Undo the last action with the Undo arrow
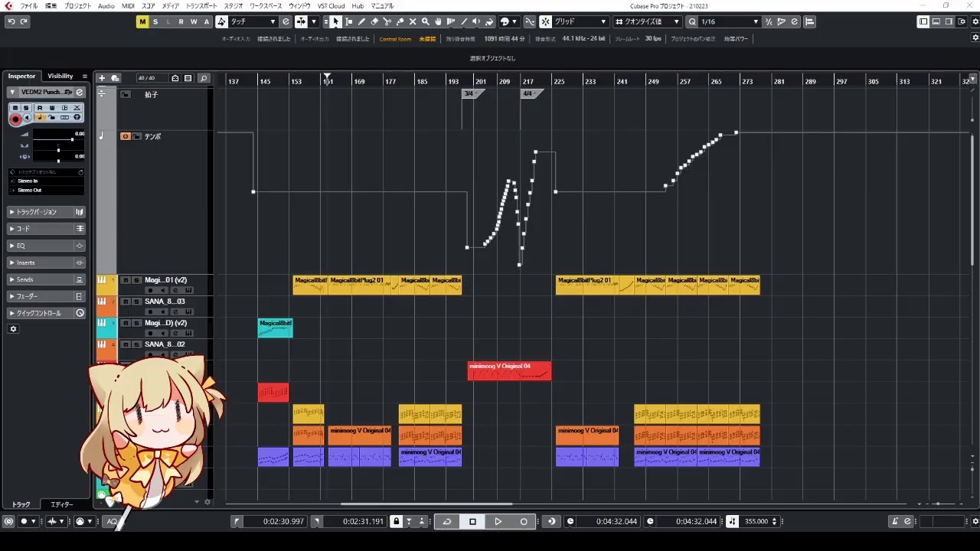 click(11, 21)
